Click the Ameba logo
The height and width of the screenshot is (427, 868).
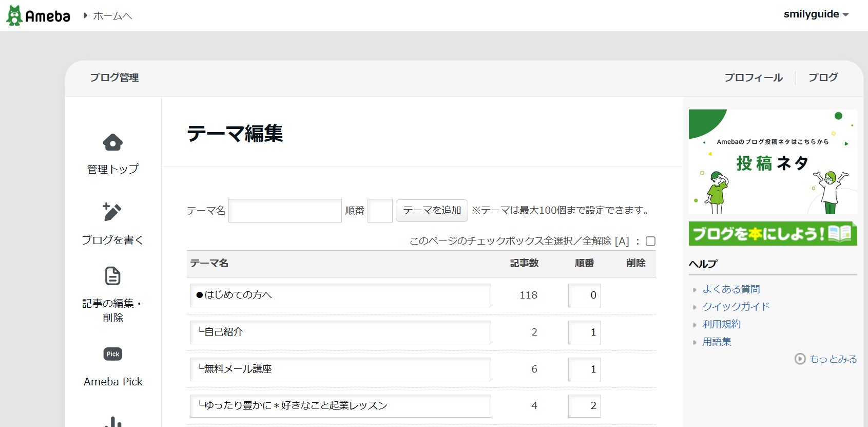point(38,16)
